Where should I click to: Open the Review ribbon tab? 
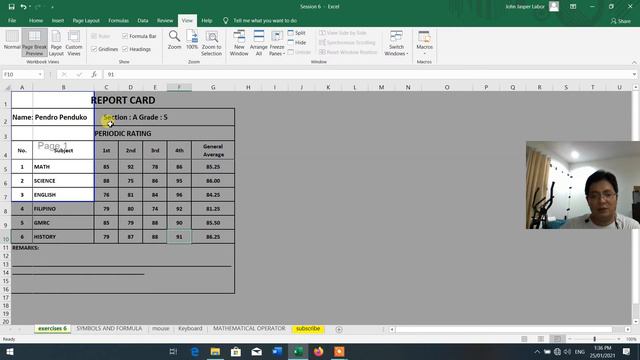click(165, 20)
